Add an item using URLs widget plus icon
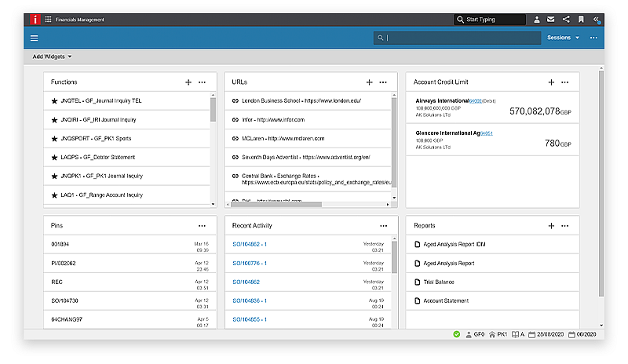This screenshot has height=364, width=628. coord(370,82)
